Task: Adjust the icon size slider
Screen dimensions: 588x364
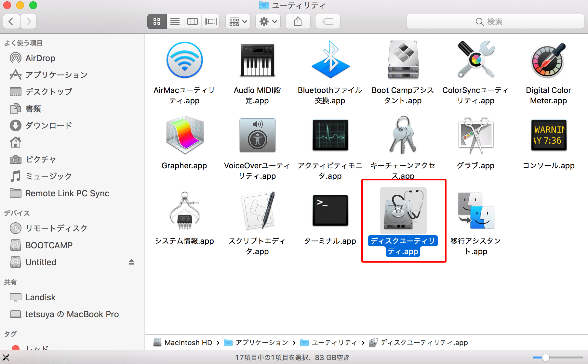Action: click(x=546, y=357)
